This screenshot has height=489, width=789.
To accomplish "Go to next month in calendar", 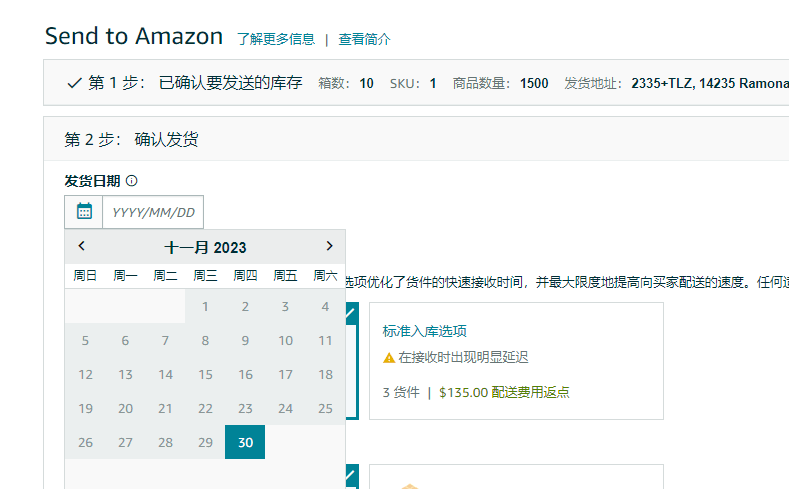I will 330,246.
